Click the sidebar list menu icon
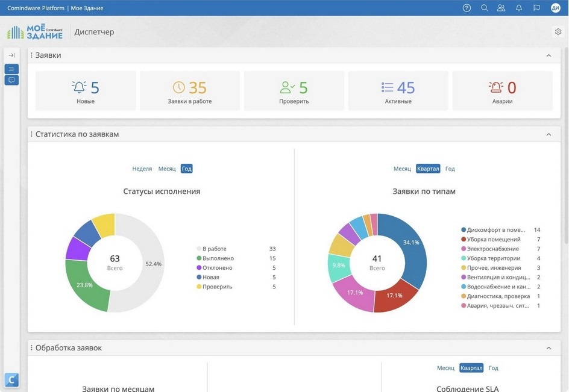The height and width of the screenshot is (392, 569). pyautogui.click(x=11, y=69)
